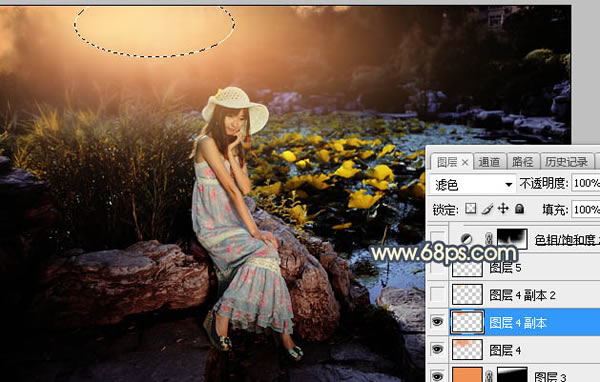This screenshot has width=600, height=382.
Task: Click mask link chain on Hue/Saturation layer
Action: point(489,240)
